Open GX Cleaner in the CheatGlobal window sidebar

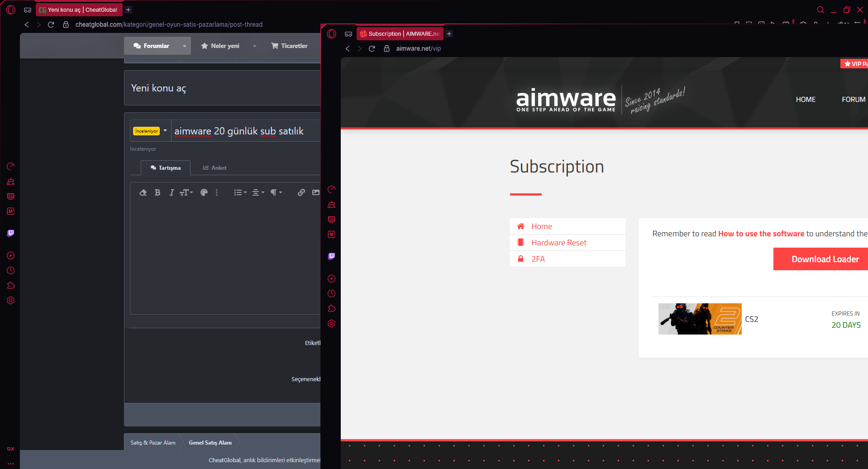11,182
